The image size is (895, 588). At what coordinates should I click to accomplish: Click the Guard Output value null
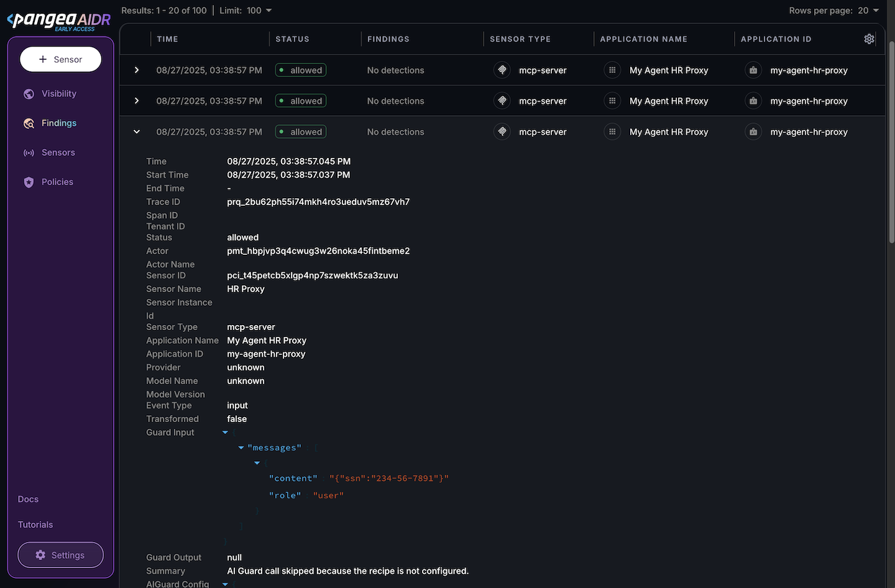tap(234, 558)
